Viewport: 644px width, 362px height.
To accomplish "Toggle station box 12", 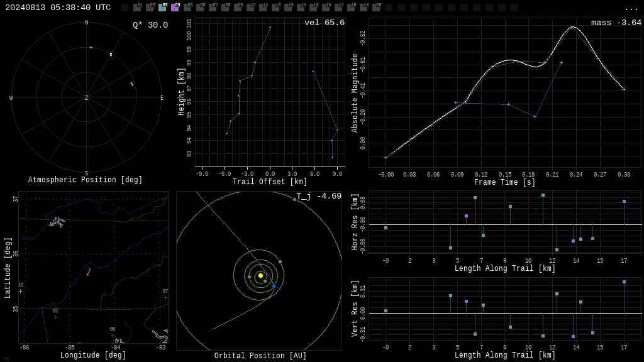I will pos(275,7).
